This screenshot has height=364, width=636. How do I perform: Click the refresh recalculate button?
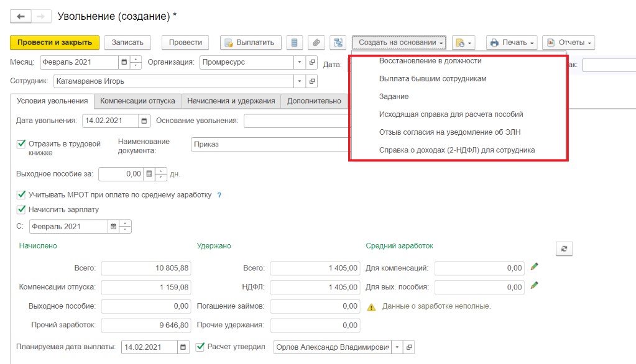pyautogui.click(x=564, y=248)
